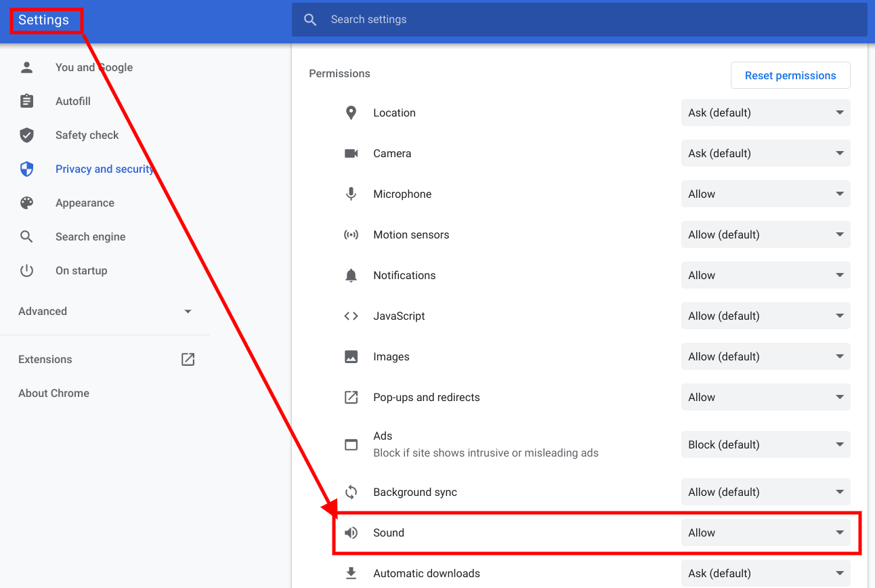The height and width of the screenshot is (588, 875).
Task: Click the Permissions section heading
Action: 339,73
